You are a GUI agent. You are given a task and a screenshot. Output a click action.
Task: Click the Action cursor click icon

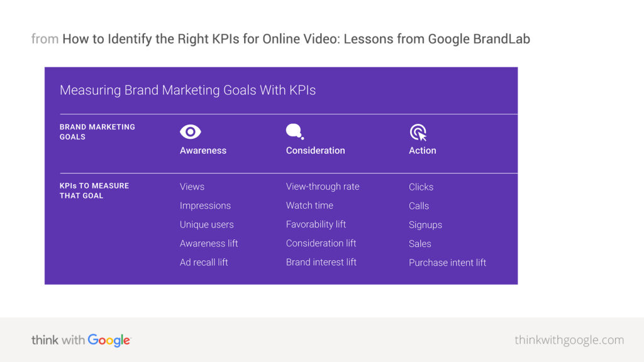click(418, 133)
